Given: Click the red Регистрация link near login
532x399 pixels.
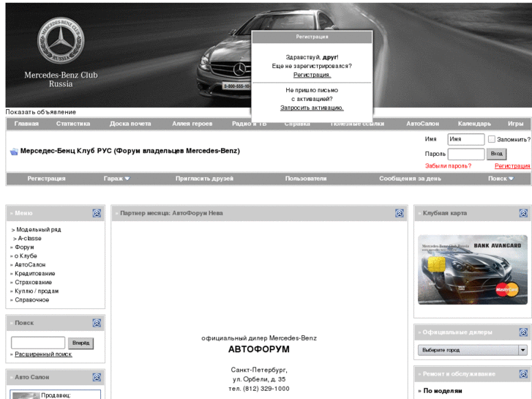Looking at the screenshot, I should click(512, 165).
